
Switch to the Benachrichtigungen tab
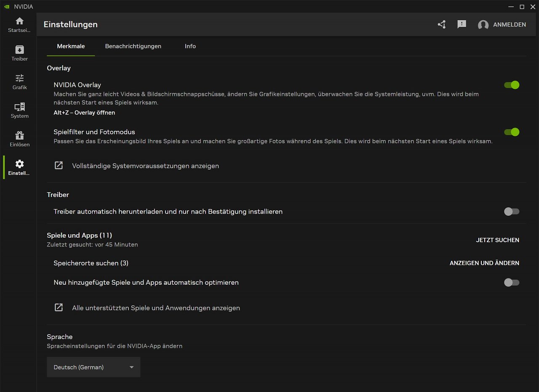click(133, 46)
